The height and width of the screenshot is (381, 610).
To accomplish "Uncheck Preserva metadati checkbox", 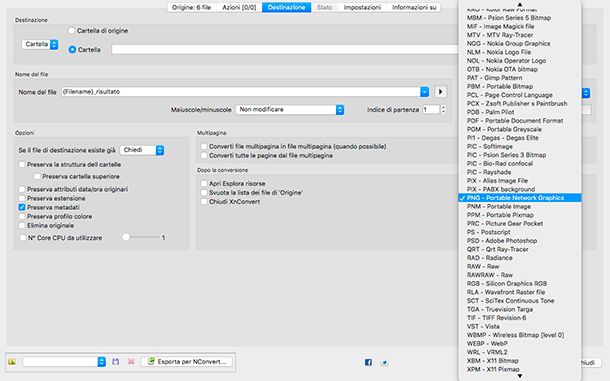I will coord(22,207).
